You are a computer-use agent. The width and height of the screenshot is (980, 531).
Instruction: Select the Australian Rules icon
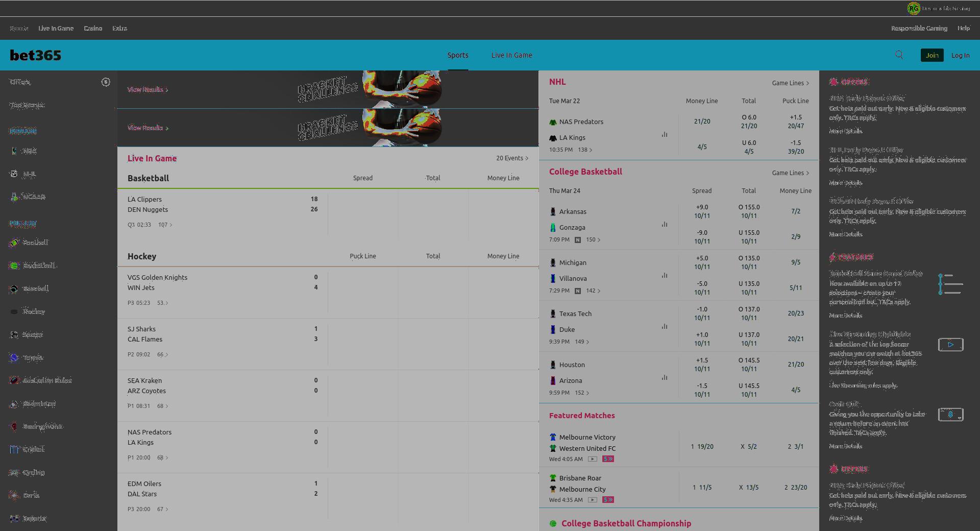point(14,380)
